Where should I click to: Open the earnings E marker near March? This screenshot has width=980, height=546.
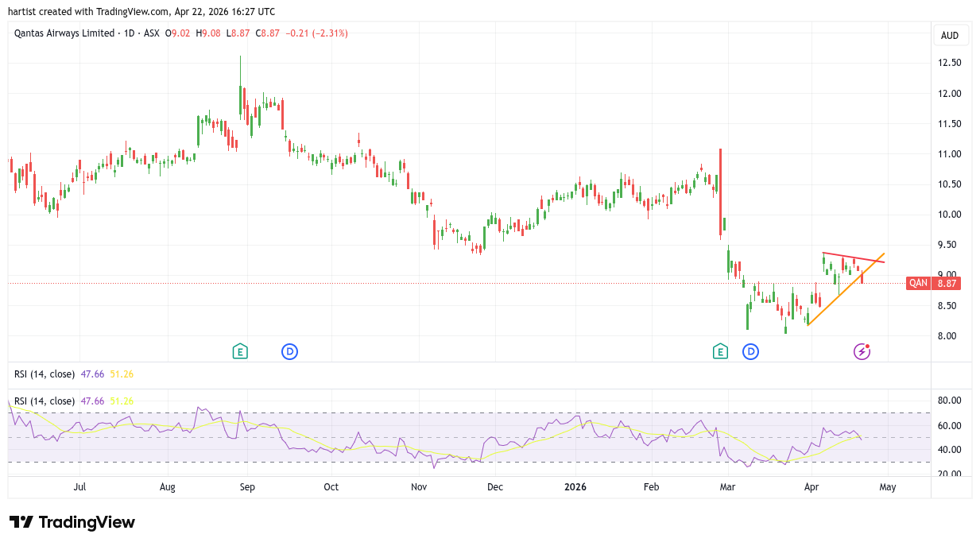[x=720, y=351]
